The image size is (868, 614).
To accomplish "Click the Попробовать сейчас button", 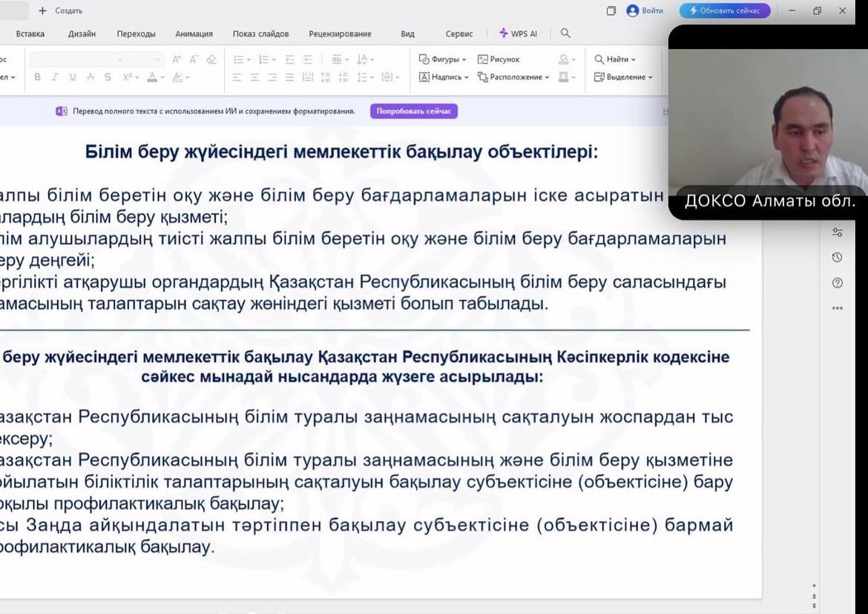I will coord(413,111).
